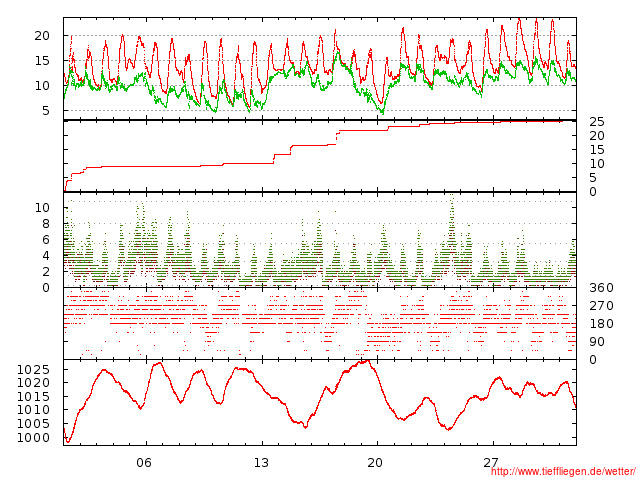The width and height of the screenshot is (640, 480).
Task: Click the 270 wind direction label
Action: (x=601, y=306)
